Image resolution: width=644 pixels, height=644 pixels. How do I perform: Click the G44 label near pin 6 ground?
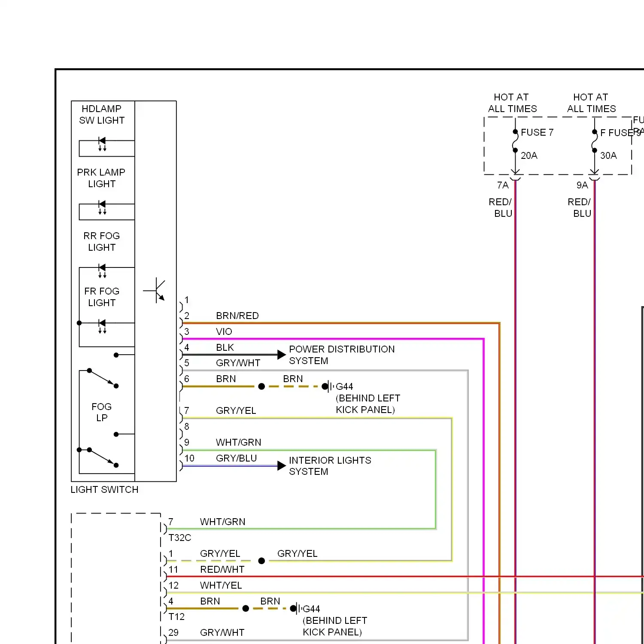click(344, 387)
